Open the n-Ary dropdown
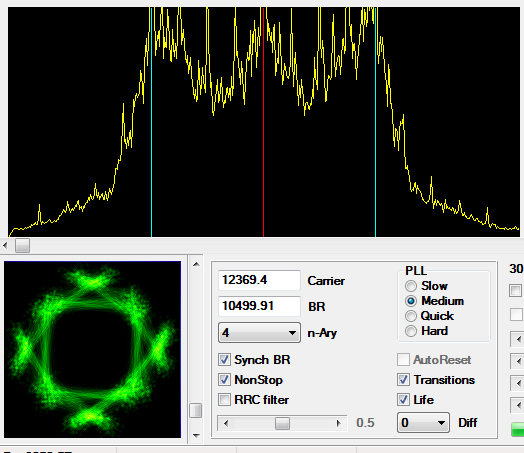The width and height of the screenshot is (524, 453). (x=259, y=332)
